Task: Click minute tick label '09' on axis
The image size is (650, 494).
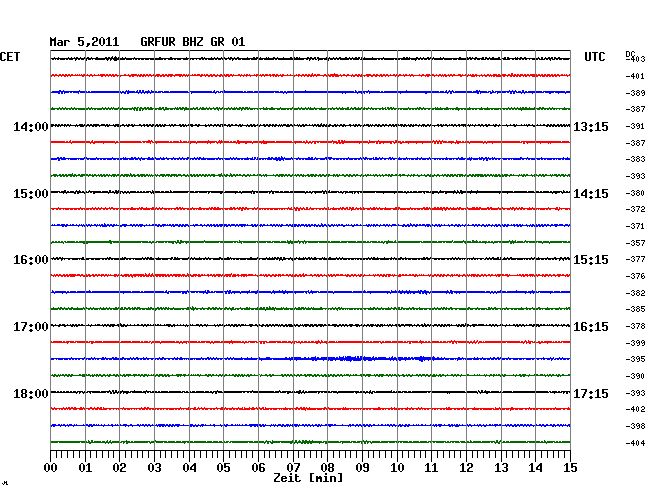Action: pyautogui.click(x=362, y=467)
